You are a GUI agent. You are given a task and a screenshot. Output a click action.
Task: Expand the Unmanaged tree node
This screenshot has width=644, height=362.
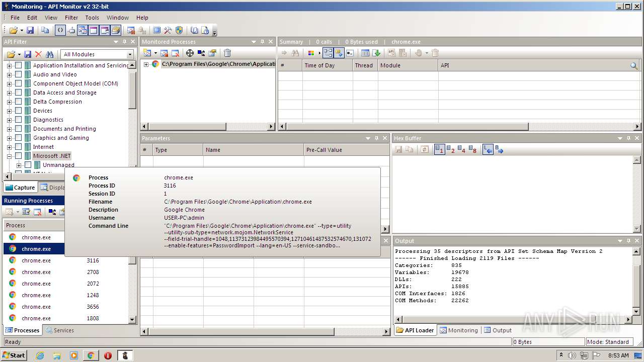[x=19, y=165]
